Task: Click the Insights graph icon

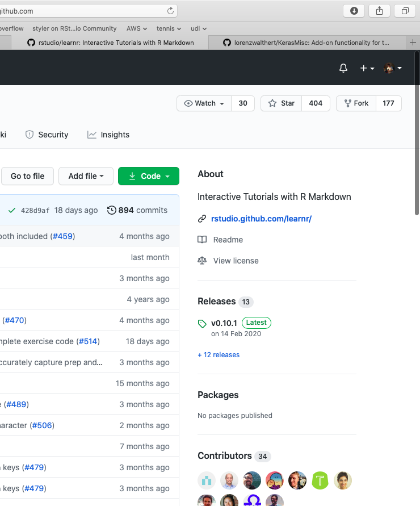Action: coord(92,135)
